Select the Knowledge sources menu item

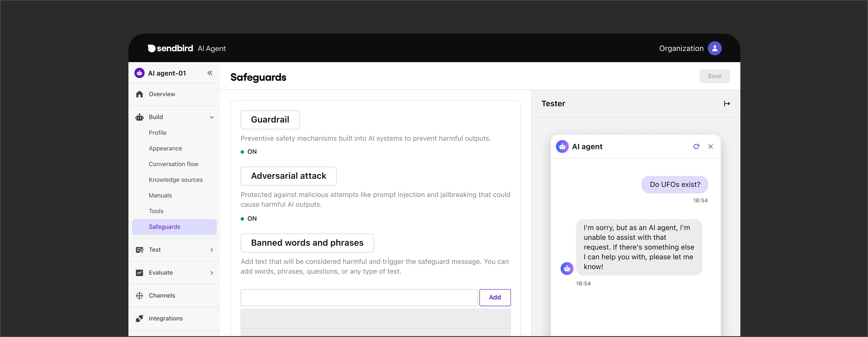click(x=175, y=180)
